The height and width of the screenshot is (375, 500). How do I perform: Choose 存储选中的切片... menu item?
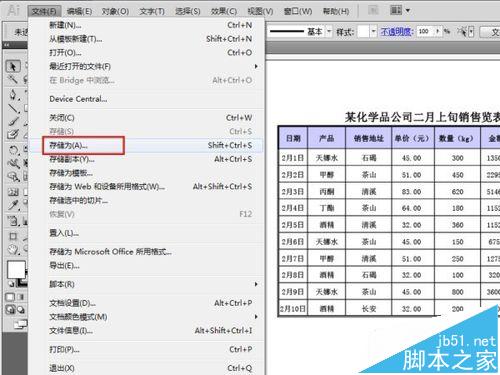click(147, 200)
